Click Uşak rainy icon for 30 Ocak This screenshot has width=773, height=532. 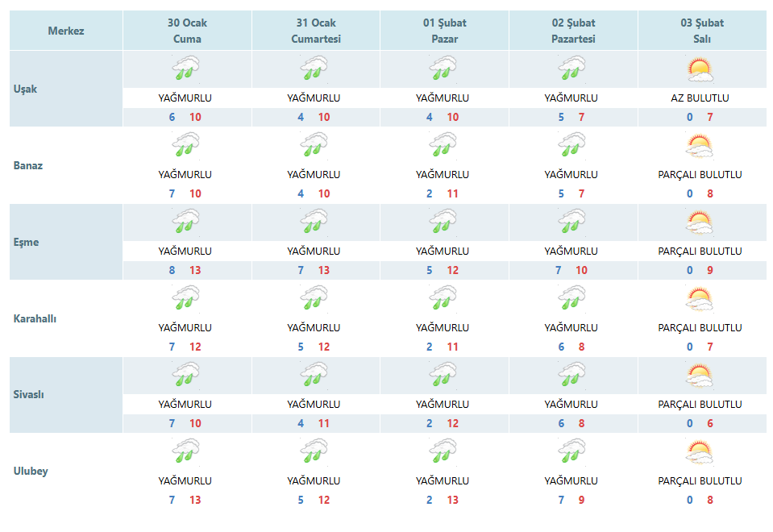coord(186,68)
